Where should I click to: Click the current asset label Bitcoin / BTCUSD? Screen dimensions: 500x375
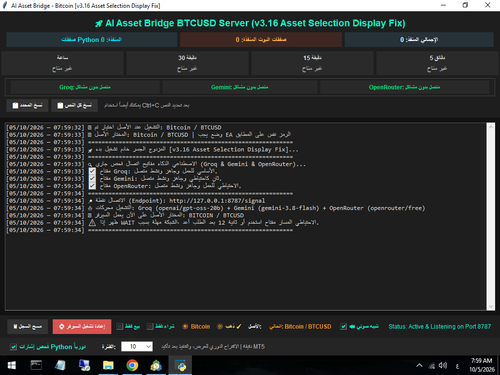click(x=300, y=326)
